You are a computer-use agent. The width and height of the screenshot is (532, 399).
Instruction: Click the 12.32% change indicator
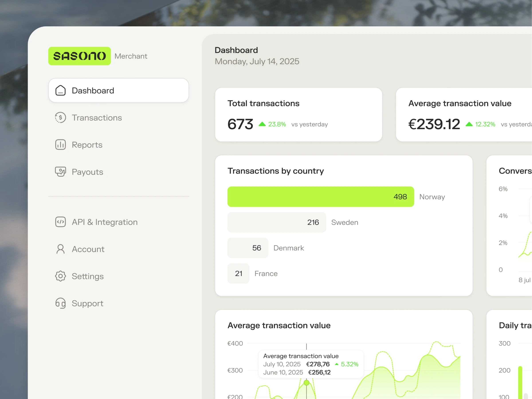click(x=480, y=124)
